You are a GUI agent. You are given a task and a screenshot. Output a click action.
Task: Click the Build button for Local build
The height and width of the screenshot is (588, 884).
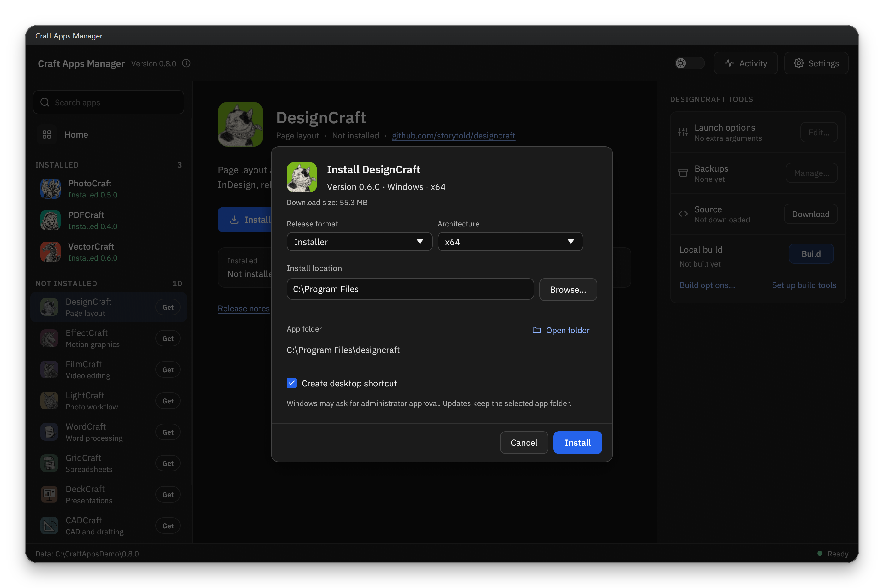[x=811, y=254]
